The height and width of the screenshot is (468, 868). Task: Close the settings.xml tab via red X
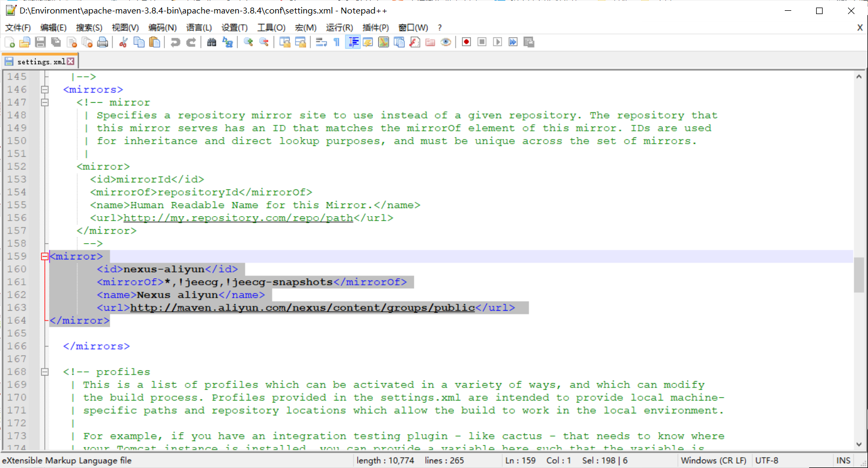pyautogui.click(x=71, y=62)
